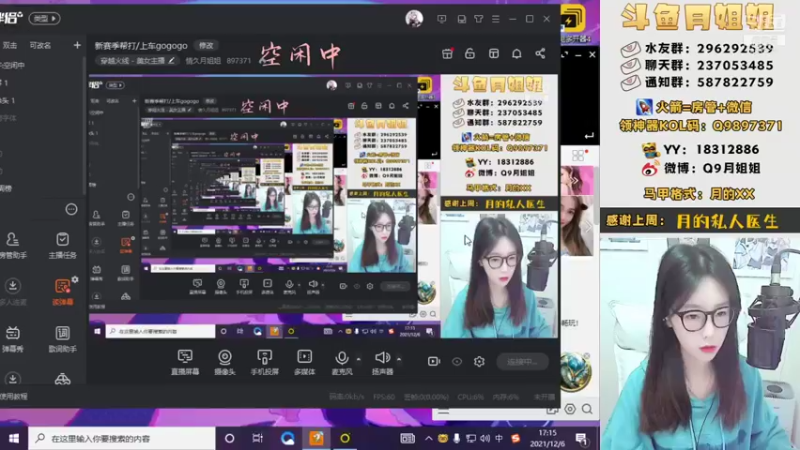The width and height of the screenshot is (800, 450).
Task: Switch the 中 input method indicator
Action: [499, 438]
